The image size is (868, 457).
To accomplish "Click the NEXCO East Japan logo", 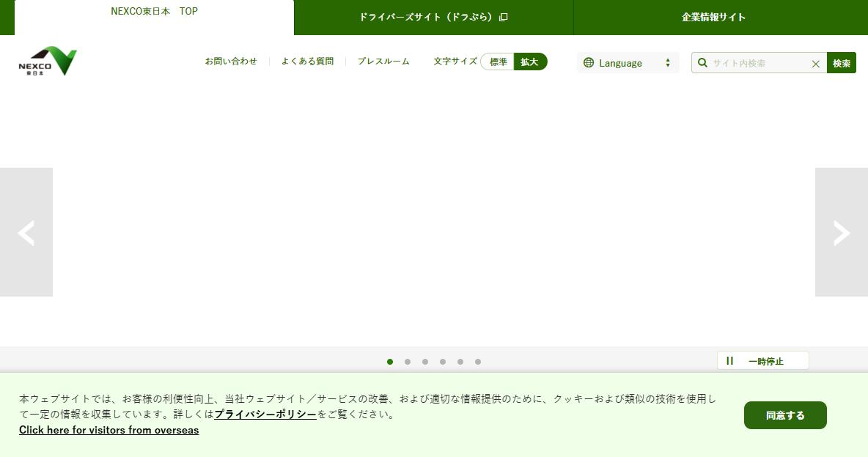I will pos(48,61).
